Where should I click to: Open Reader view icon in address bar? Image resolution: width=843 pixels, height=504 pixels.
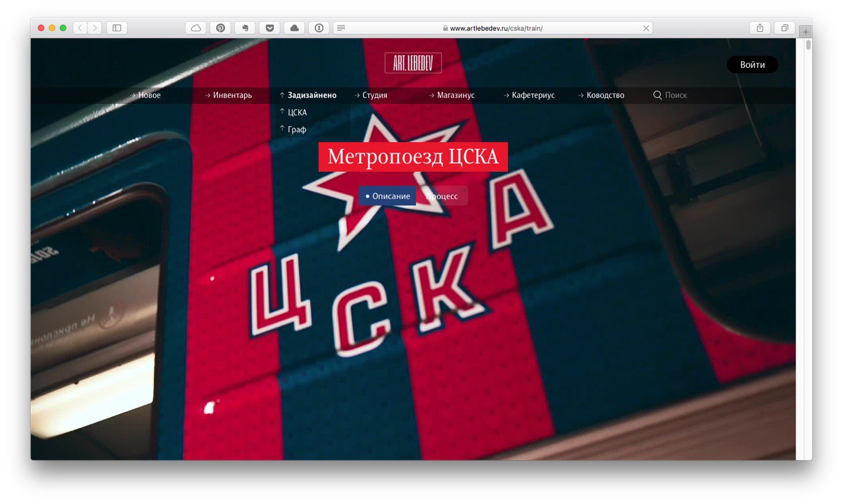[x=340, y=28]
